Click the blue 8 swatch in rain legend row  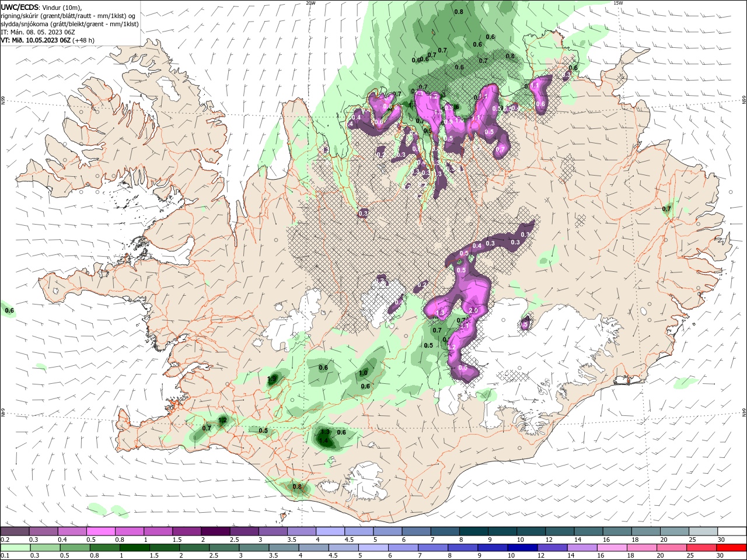coord(462,548)
